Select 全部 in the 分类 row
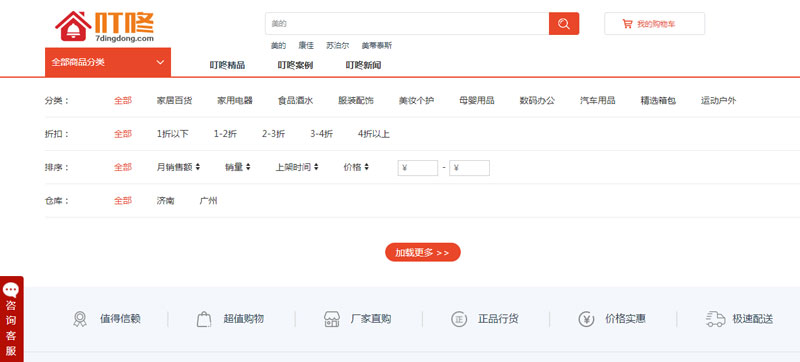 (122, 100)
